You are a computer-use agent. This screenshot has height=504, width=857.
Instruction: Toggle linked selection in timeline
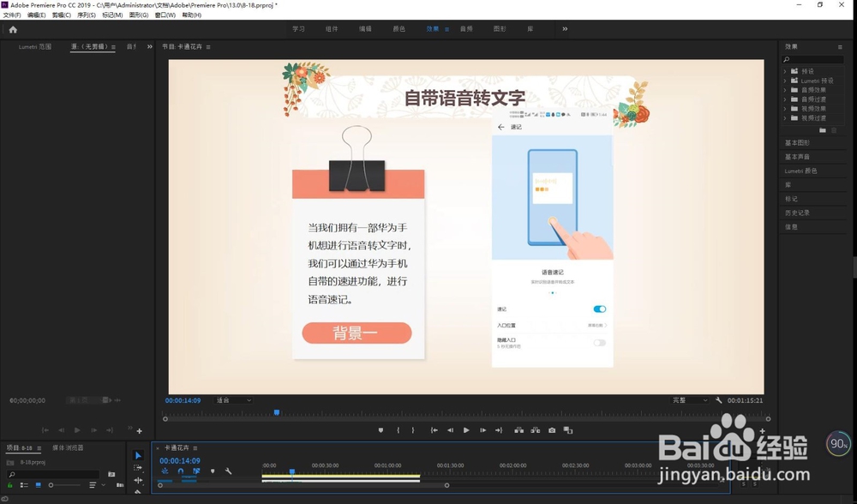pos(196,471)
